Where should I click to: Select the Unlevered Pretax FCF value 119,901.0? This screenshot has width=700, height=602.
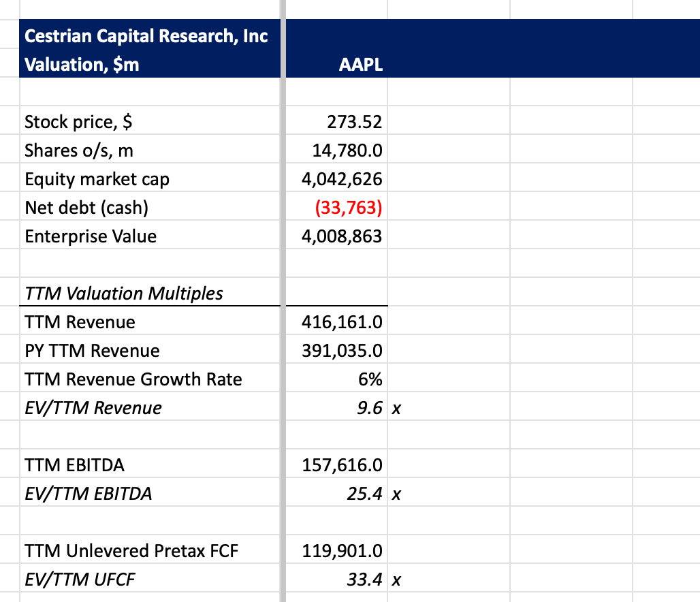342,551
